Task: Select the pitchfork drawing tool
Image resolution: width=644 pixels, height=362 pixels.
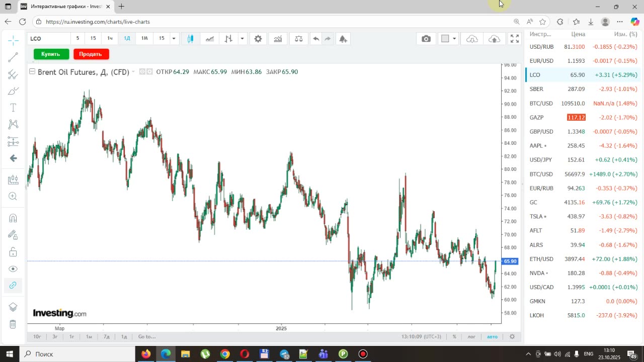Action: coord(13,75)
